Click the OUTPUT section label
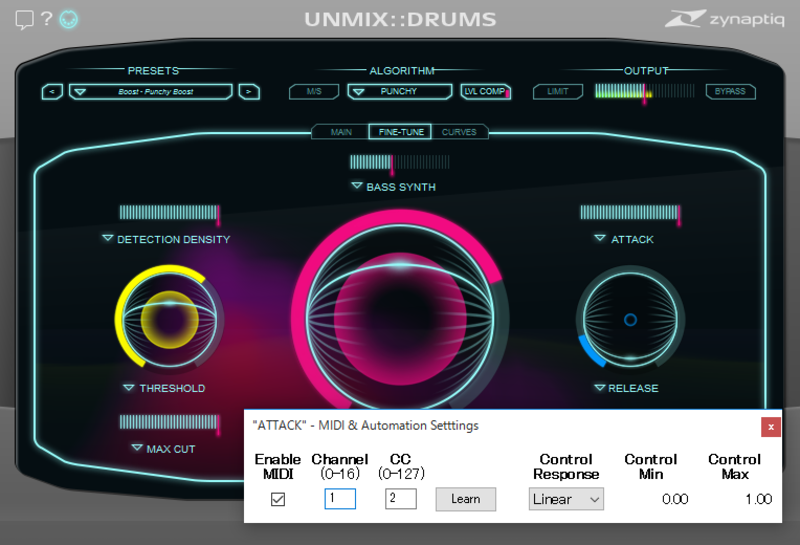The width and height of the screenshot is (800, 545). [x=646, y=70]
